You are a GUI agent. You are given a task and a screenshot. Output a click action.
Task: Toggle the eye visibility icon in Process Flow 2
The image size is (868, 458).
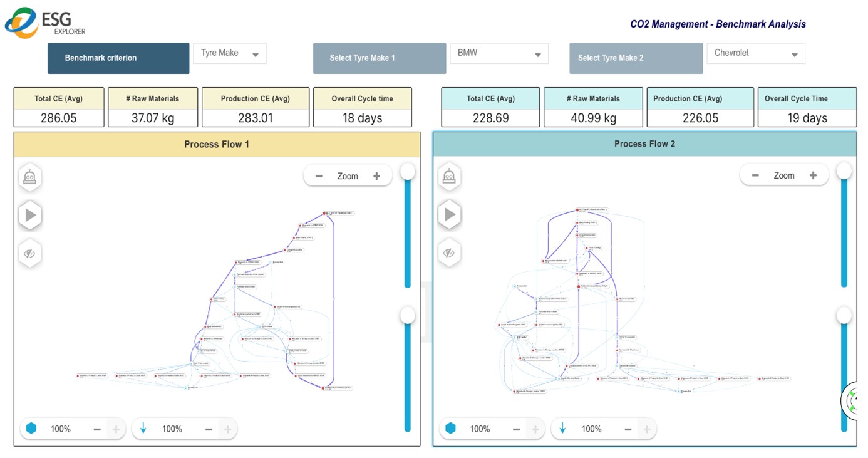(449, 253)
